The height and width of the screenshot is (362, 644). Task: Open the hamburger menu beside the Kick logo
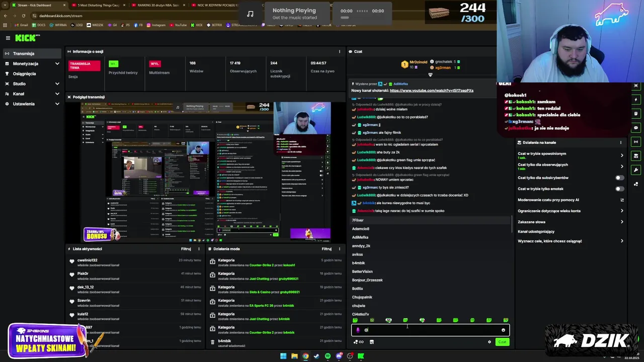8,38
